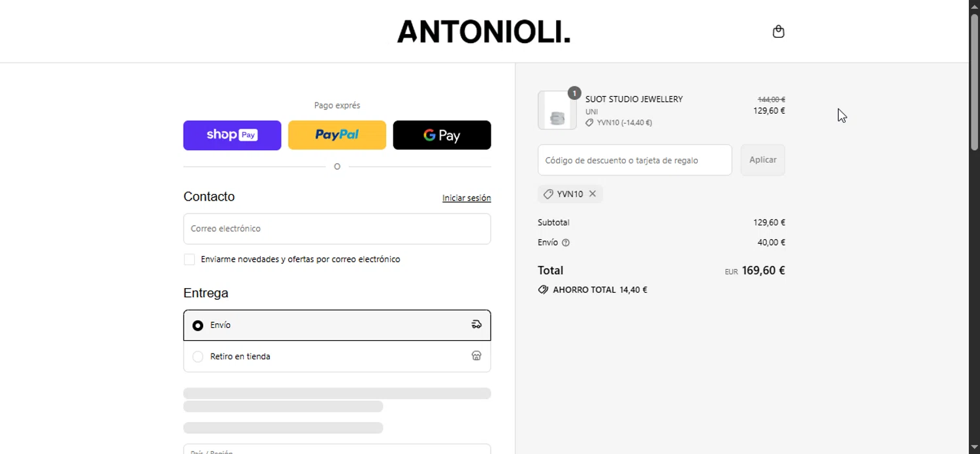Remove the YVN10 discount code
The width and height of the screenshot is (980, 454).
pyautogui.click(x=593, y=194)
